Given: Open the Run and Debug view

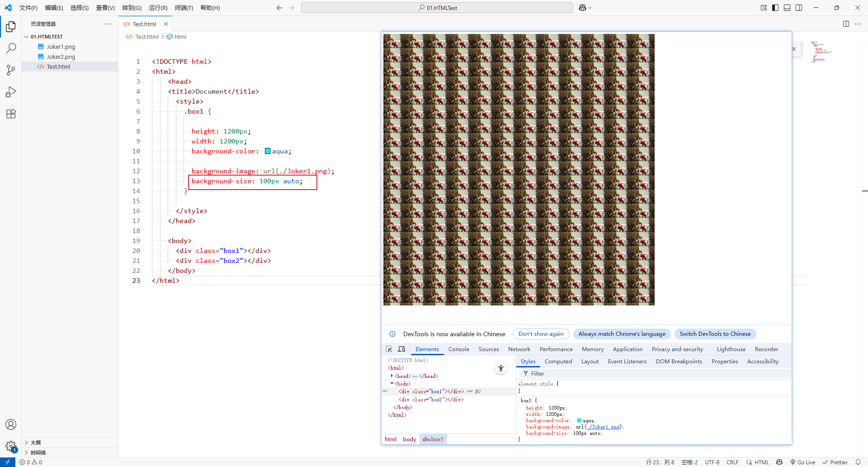Looking at the screenshot, I should 11,92.
